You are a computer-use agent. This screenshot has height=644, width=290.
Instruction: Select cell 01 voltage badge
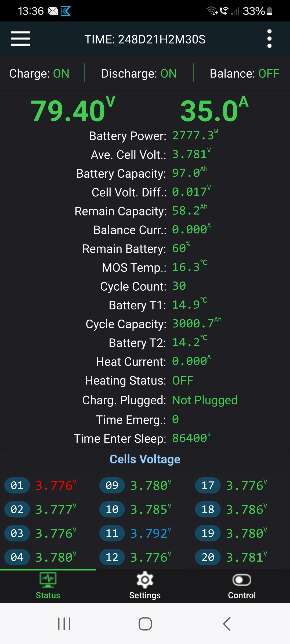click(x=17, y=485)
